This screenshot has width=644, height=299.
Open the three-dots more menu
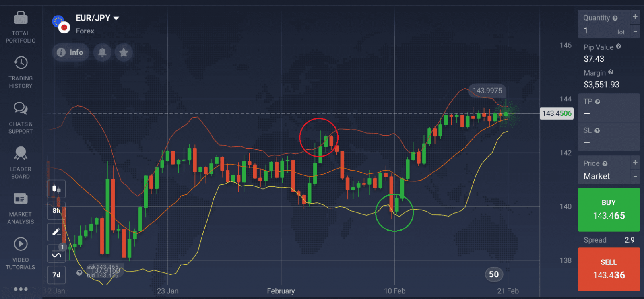click(21, 289)
